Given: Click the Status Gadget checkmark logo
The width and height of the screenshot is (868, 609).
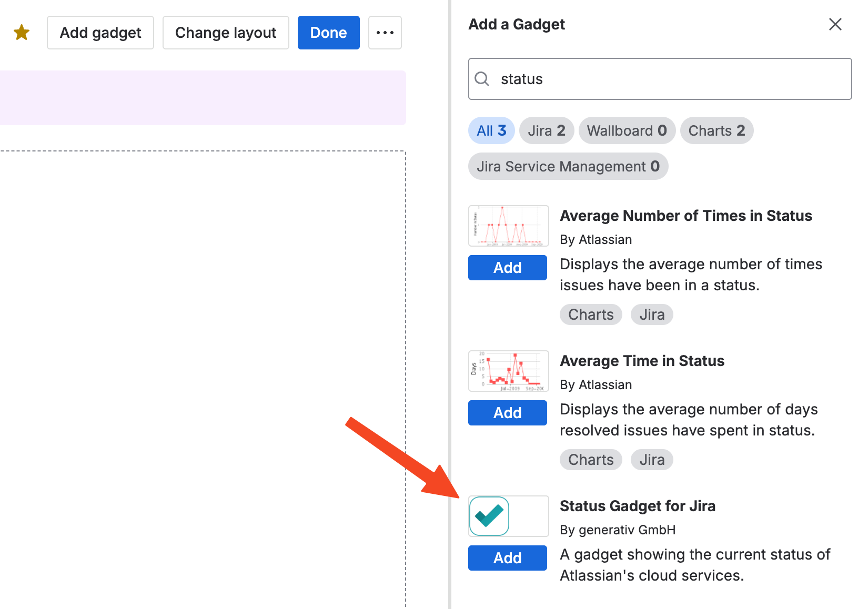Looking at the screenshot, I should (x=489, y=516).
